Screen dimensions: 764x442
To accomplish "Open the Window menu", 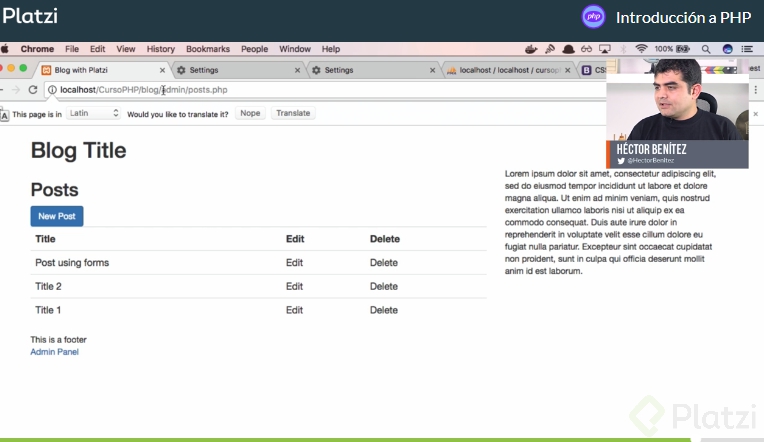I will 295,49.
